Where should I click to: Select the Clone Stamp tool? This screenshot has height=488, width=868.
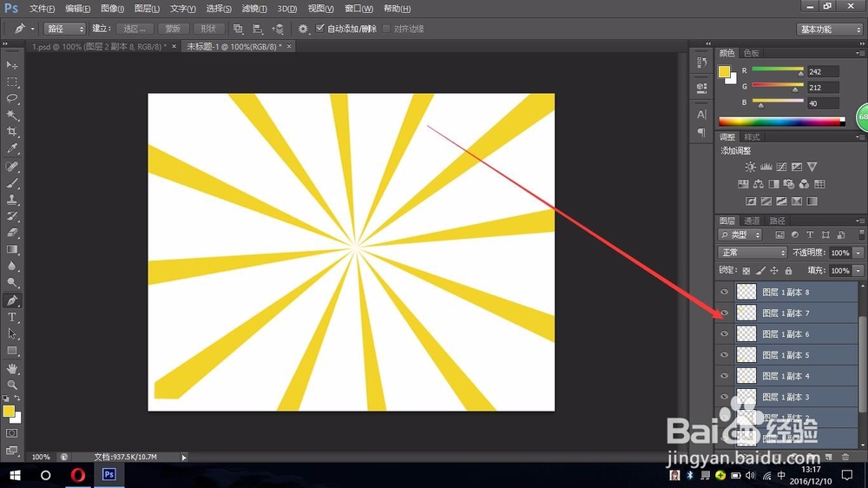point(11,200)
